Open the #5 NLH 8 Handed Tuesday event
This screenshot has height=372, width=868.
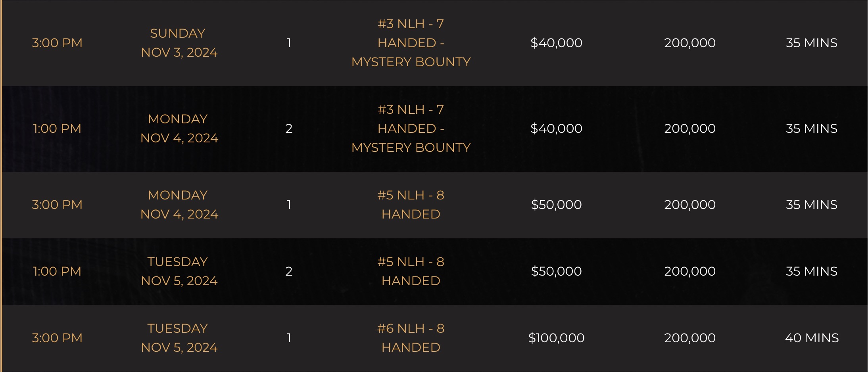pos(411,271)
